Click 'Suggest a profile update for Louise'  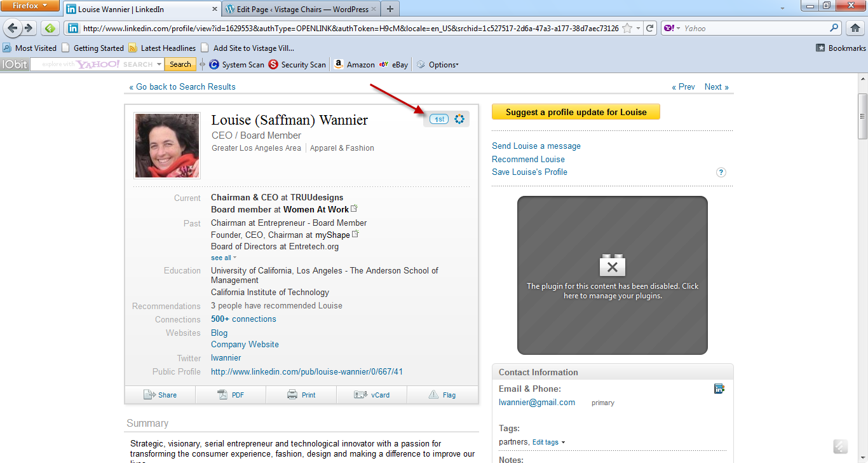click(576, 112)
